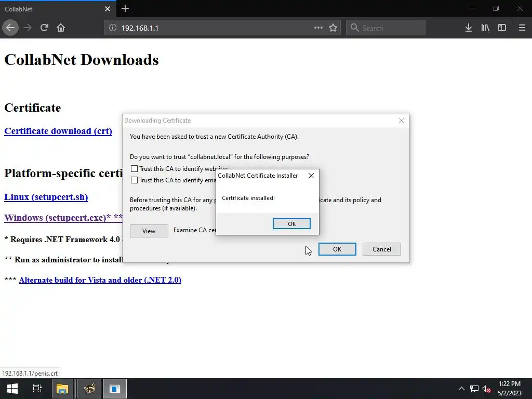Viewport: 532px width, 399px height.
Task: Go back with the browser back arrow
Action: [10, 28]
